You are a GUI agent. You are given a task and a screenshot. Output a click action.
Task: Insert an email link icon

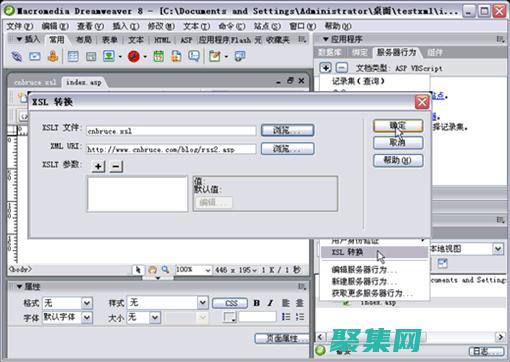click(35, 56)
